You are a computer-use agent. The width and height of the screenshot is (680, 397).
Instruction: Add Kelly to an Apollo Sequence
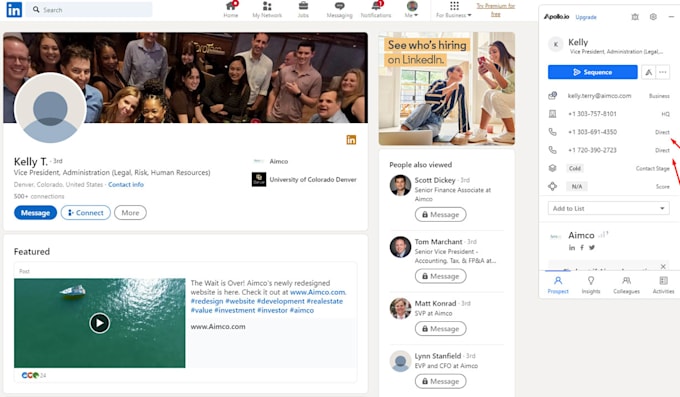coord(592,72)
